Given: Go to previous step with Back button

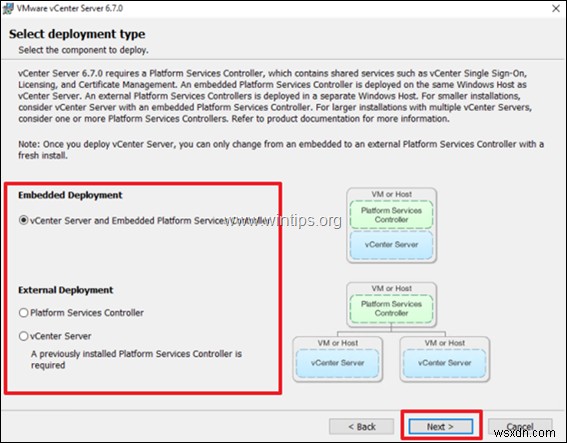Looking at the screenshot, I should (x=362, y=427).
